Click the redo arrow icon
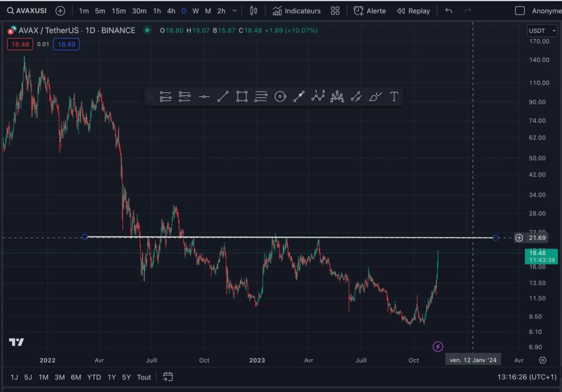 tap(468, 11)
